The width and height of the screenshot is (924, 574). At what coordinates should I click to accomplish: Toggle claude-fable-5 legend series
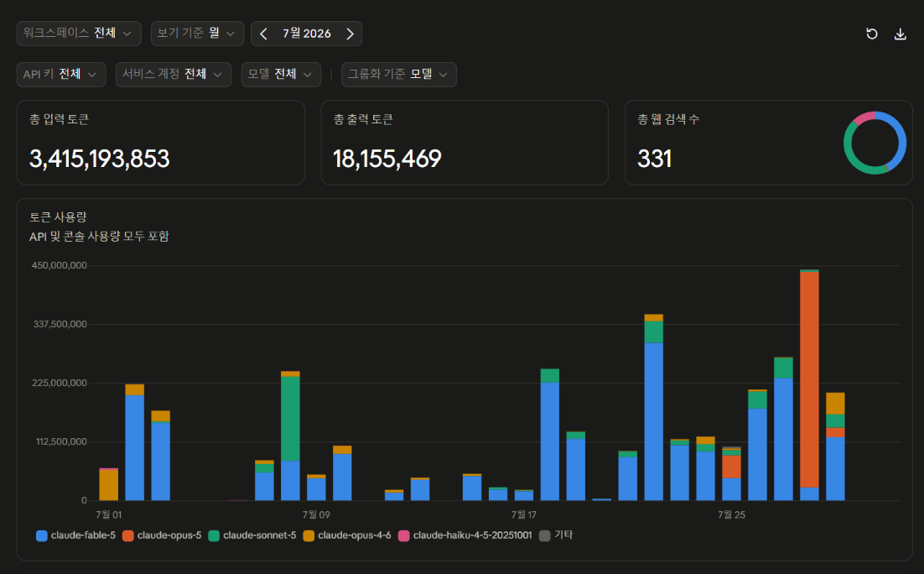pos(76,535)
